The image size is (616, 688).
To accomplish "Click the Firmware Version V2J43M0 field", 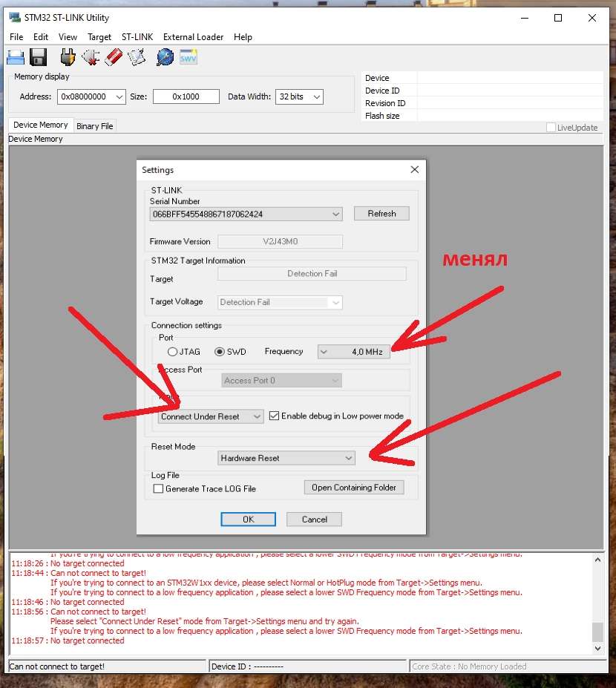I will [x=280, y=241].
